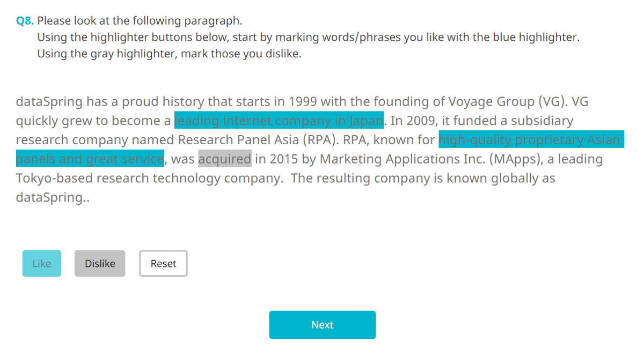Select the Dislike highlighter button
The image size is (644, 356).
click(x=99, y=263)
